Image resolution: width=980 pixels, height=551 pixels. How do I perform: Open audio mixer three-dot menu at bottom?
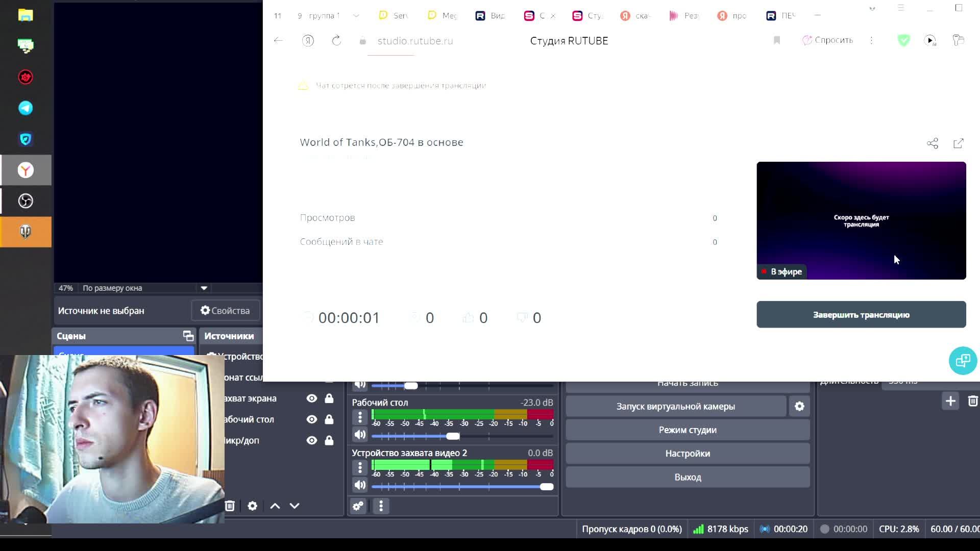(381, 506)
